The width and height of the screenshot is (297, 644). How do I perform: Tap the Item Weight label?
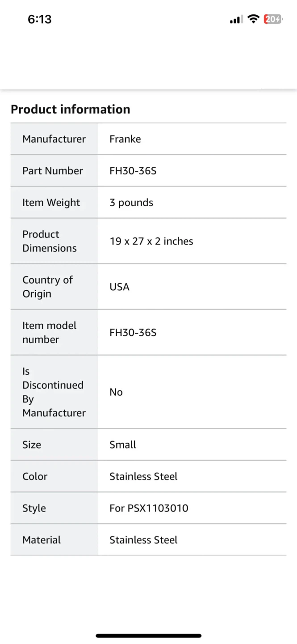pos(51,203)
